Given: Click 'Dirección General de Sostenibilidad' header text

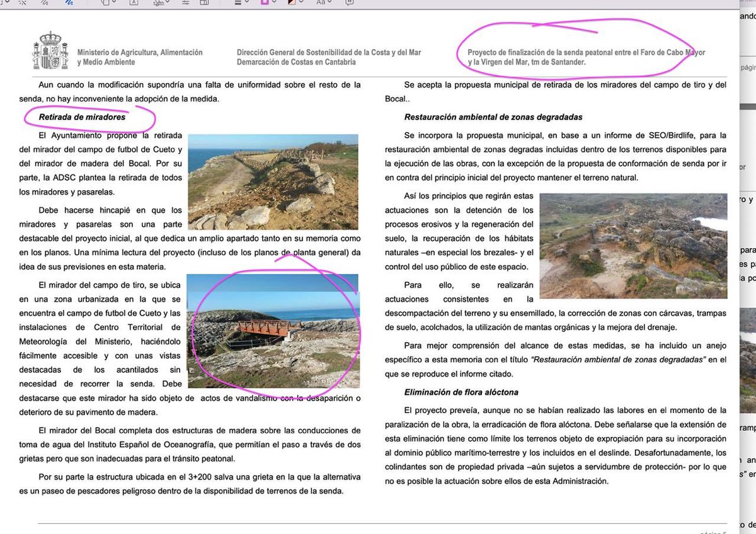Looking at the screenshot, I should coord(329,52).
